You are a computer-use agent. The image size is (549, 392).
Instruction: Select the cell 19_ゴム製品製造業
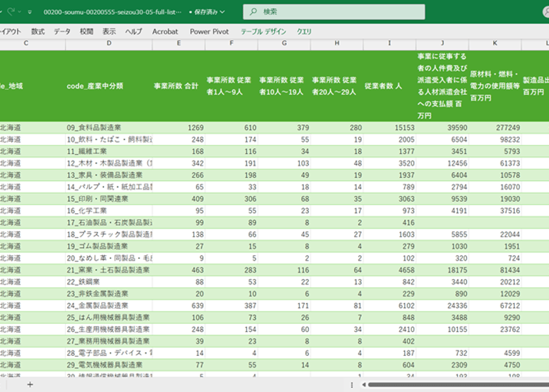coord(109,246)
